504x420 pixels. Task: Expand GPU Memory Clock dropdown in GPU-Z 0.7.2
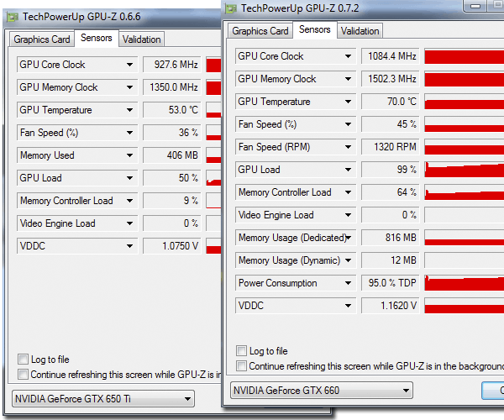pyautogui.click(x=348, y=79)
